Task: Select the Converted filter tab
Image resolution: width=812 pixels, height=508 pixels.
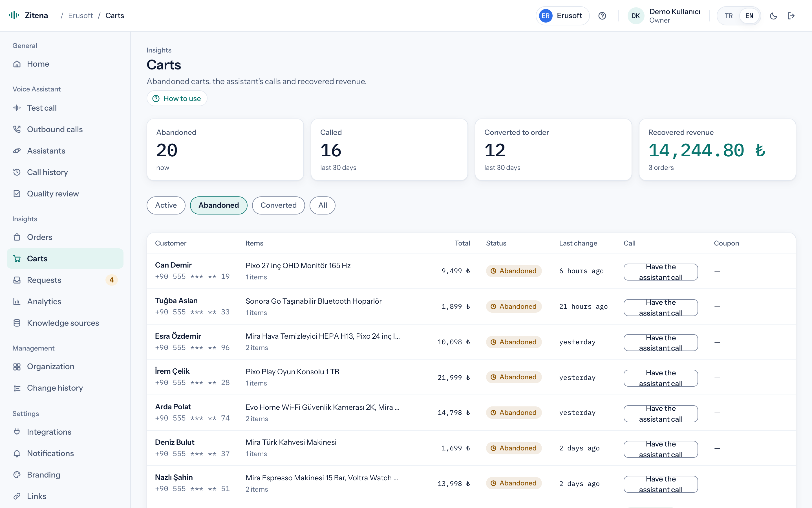Action: (279, 205)
